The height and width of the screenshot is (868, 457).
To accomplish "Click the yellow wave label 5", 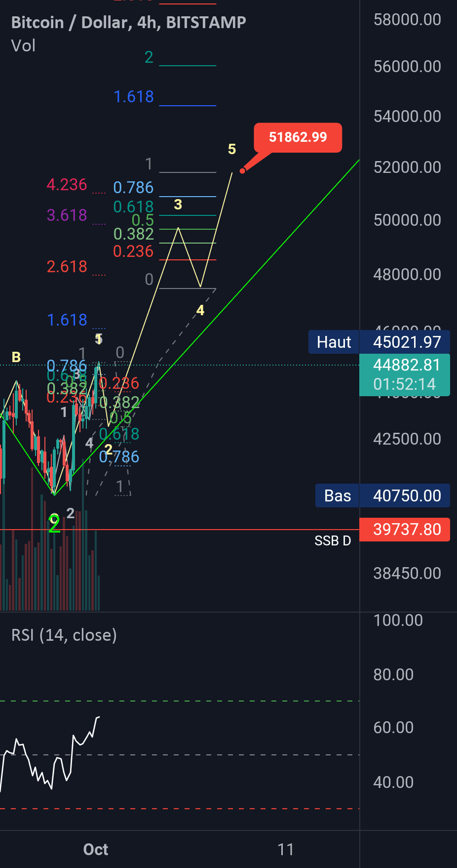I will [232, 149].
